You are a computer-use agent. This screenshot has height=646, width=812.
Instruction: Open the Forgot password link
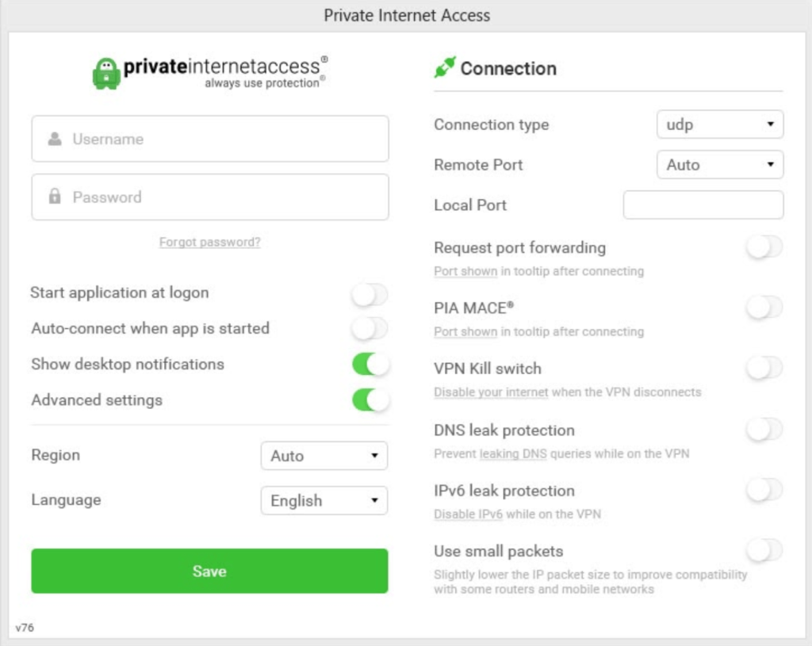(x=209, y=242)
